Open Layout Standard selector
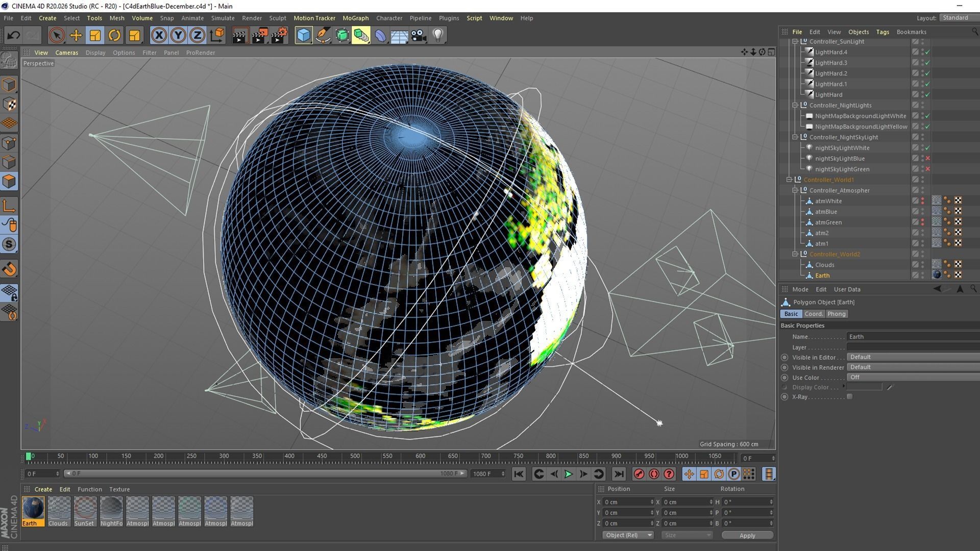The width and height of the screenshot is (980, 551). 959,18
